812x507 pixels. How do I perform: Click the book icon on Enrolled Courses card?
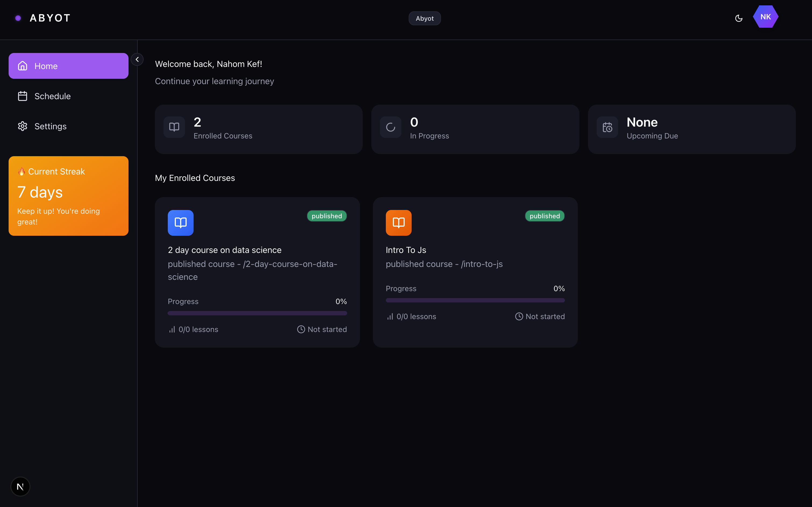coord(174,127)
